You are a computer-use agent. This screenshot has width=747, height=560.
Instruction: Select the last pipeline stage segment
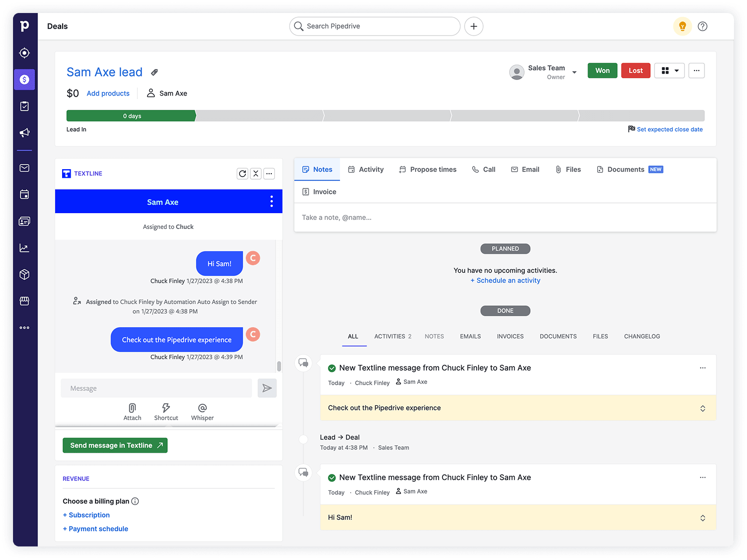(x=642, y=116)
